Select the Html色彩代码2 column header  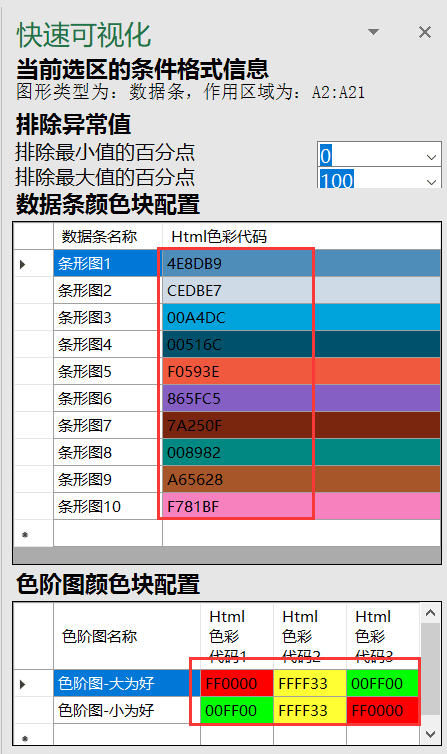pos(310,636)
